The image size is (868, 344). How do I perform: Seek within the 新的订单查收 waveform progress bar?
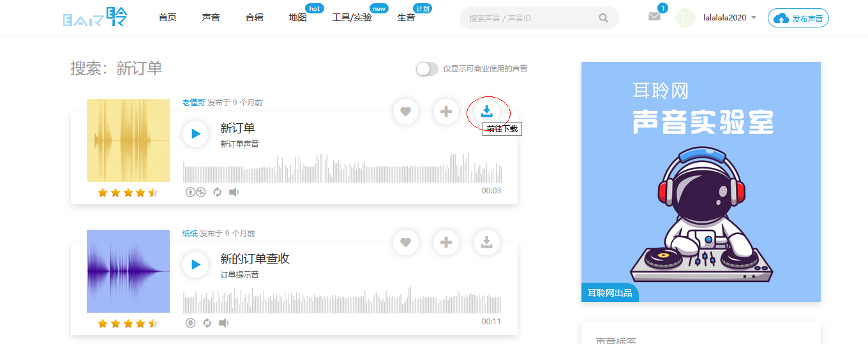[342, 299]
